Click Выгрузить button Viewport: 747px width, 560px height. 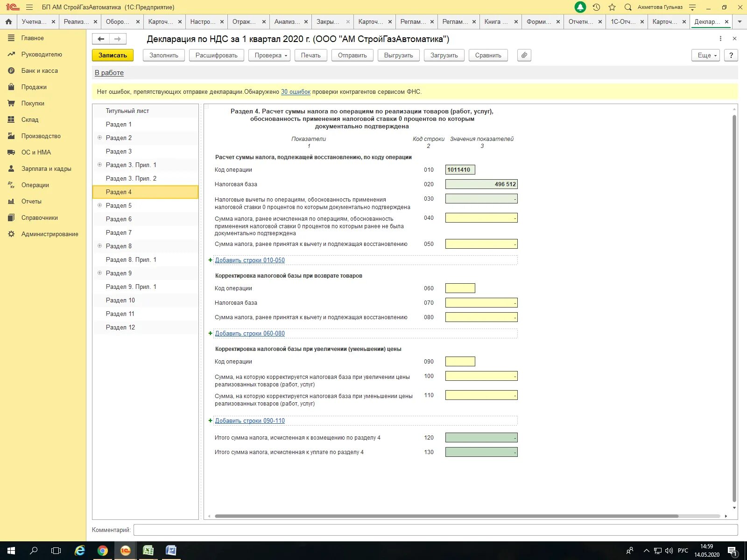point(399,55)
